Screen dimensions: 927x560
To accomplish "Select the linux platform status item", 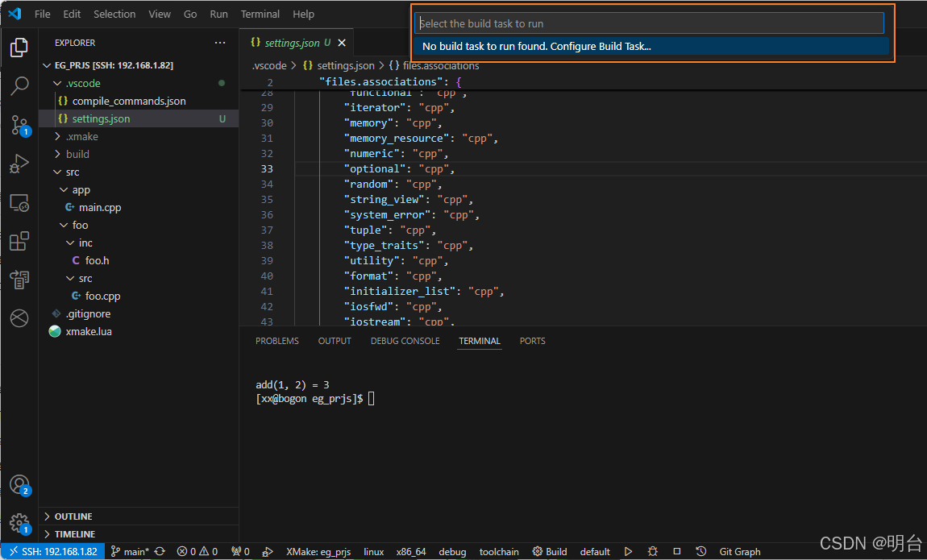I will pyautogui.click(x=374, y=552).
